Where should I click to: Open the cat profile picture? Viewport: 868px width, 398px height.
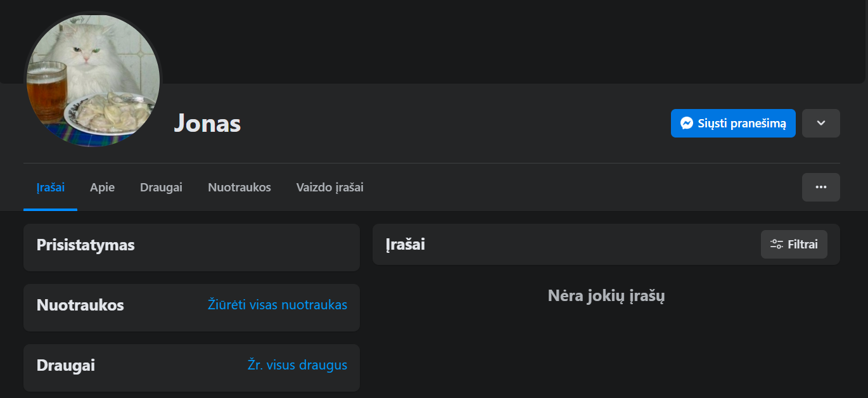[93, 79]
